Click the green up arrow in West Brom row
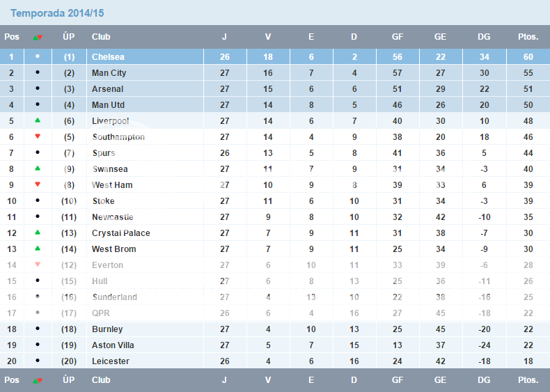The height and width of the screenshot is (392, 550). 38,249
